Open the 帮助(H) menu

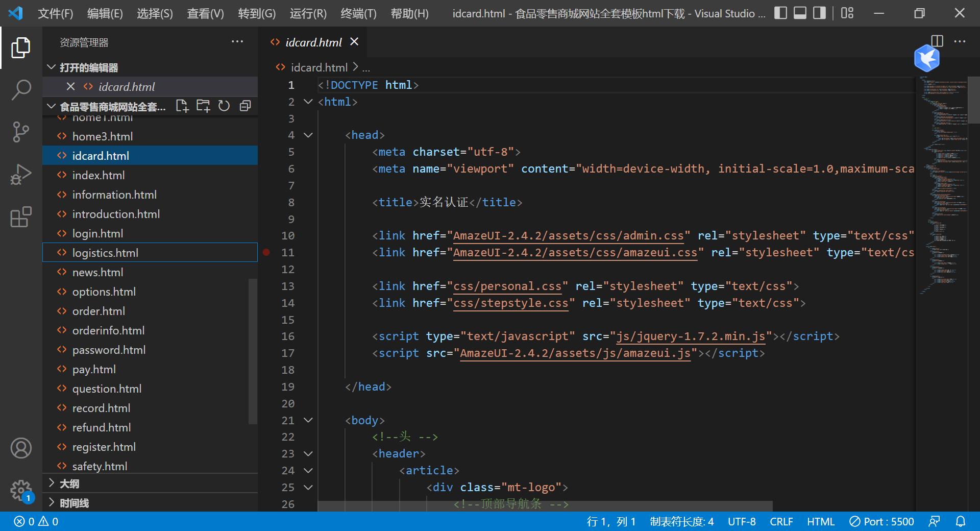[409, 13]
